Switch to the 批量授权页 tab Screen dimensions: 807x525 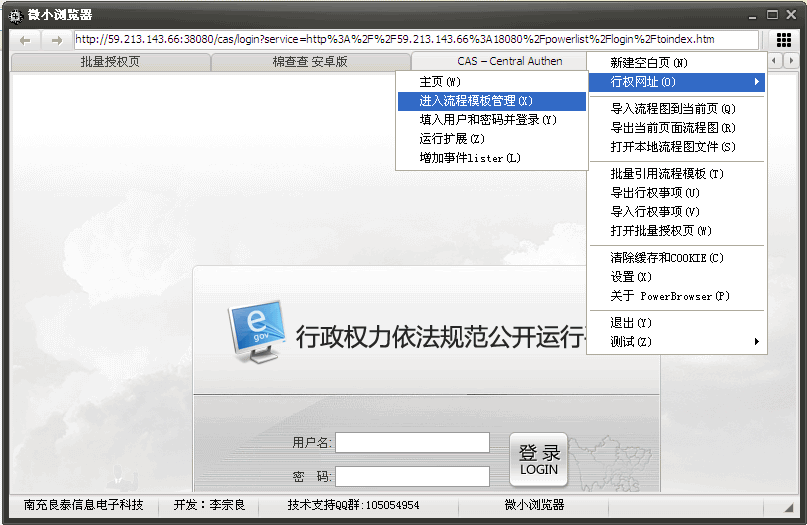coord(110,62)
